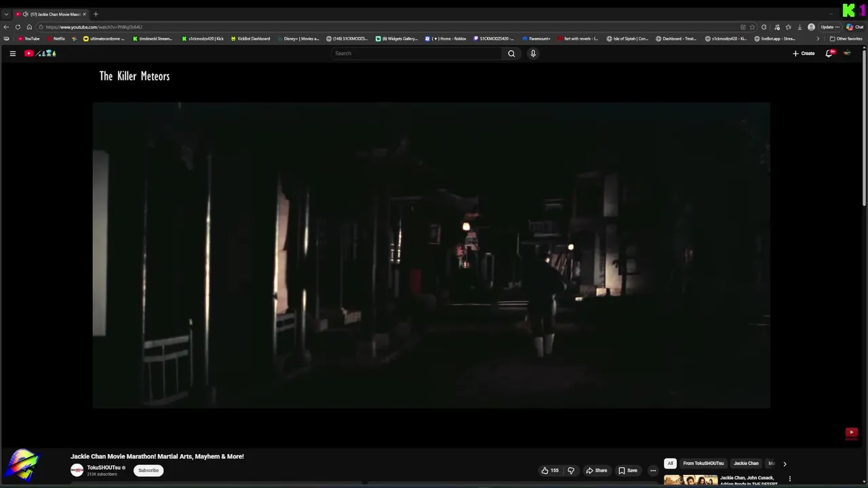Save the video to a playlist
Image resolution: width=868 pixels, height=488 pixels.
pos(628,470)
